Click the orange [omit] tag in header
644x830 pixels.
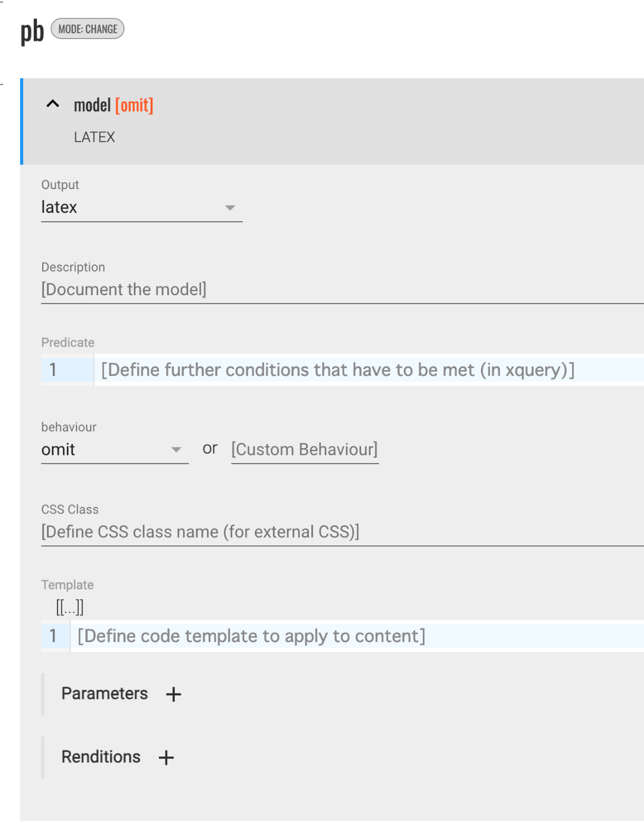click(x=134, y=106)
